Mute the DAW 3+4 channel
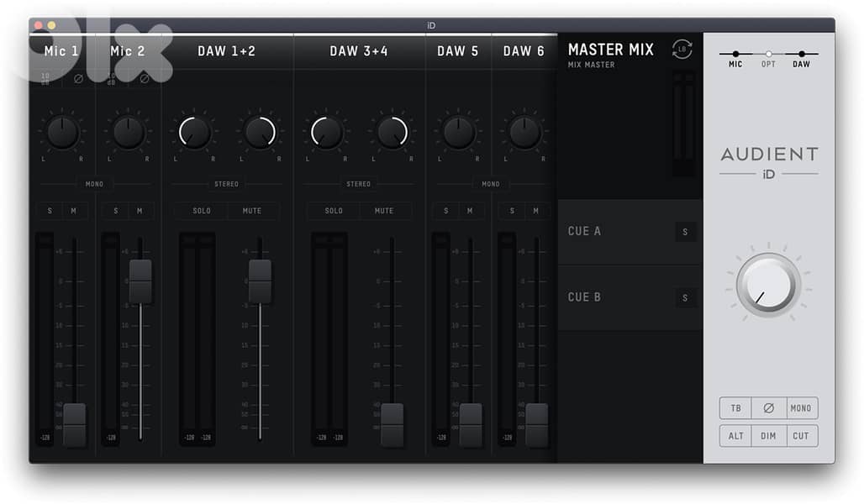 [384, 211]
